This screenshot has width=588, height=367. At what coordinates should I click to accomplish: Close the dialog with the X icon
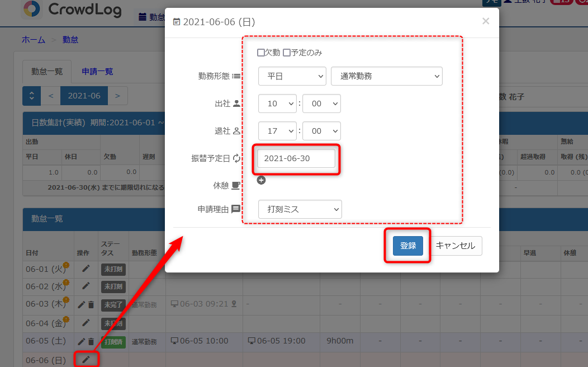[x=486, y=21]
